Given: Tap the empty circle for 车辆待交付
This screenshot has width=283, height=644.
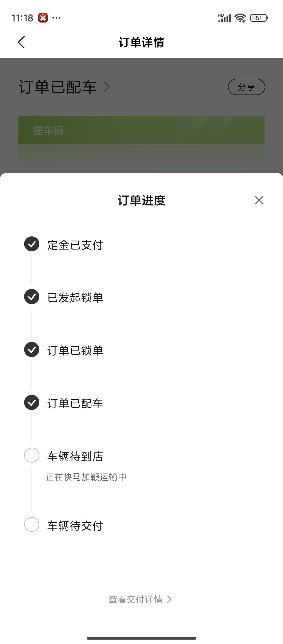Looking at the screenshot, I should 32,524.
